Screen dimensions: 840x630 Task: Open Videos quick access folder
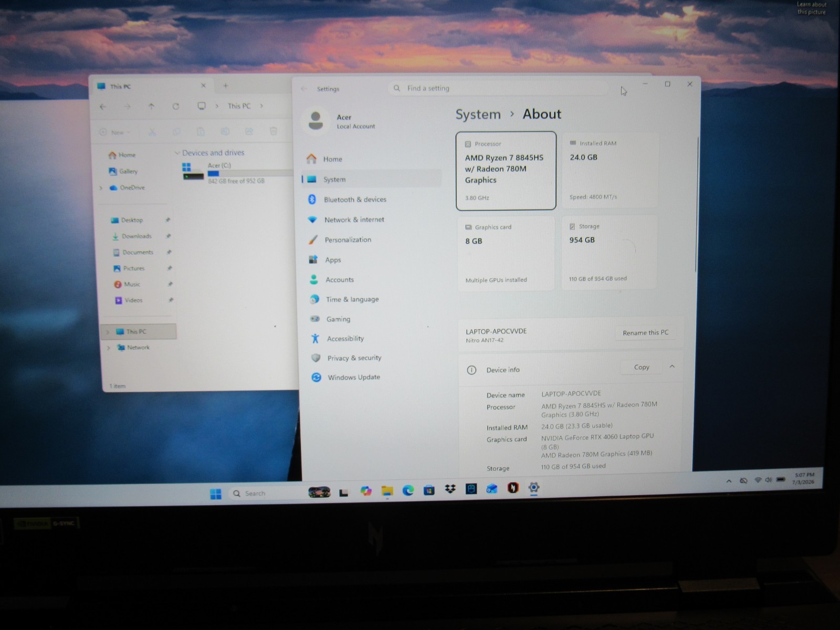click(129, 300)
